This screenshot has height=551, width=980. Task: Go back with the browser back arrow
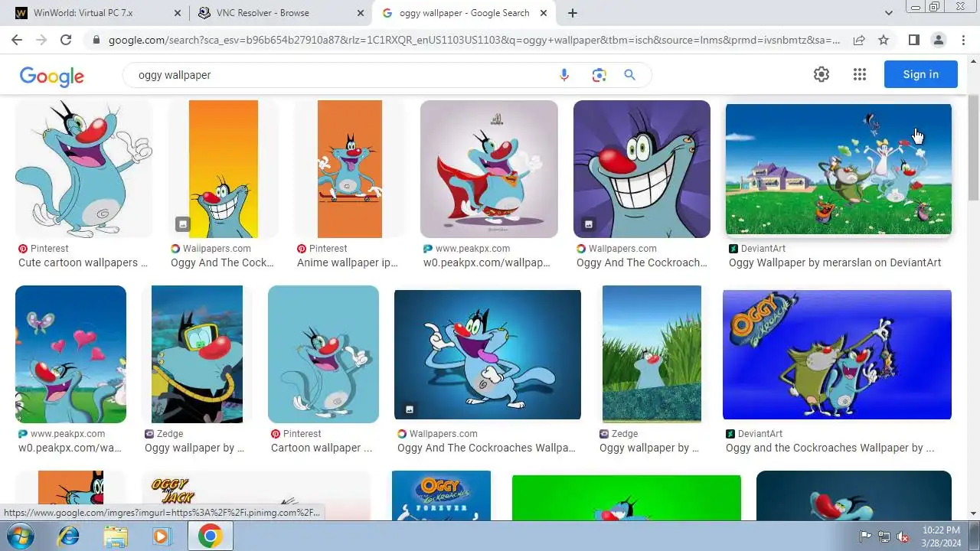(17, 40)
